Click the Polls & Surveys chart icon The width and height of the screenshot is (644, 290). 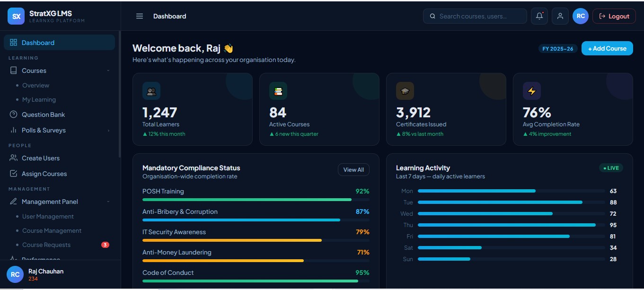[x=13, y=130]
